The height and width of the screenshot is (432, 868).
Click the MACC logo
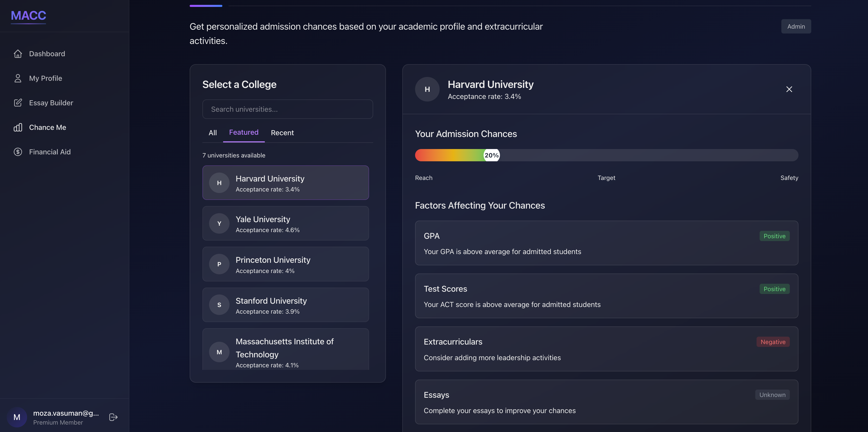(x=28, y=16)
